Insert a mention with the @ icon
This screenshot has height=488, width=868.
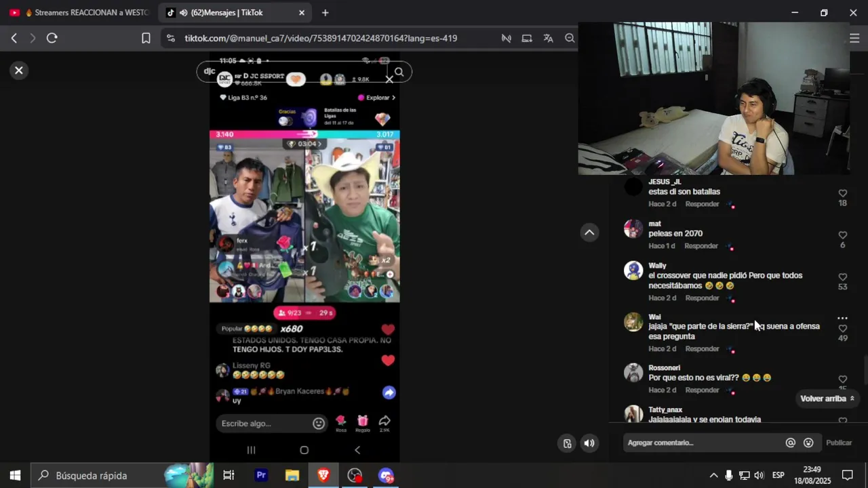790,443
